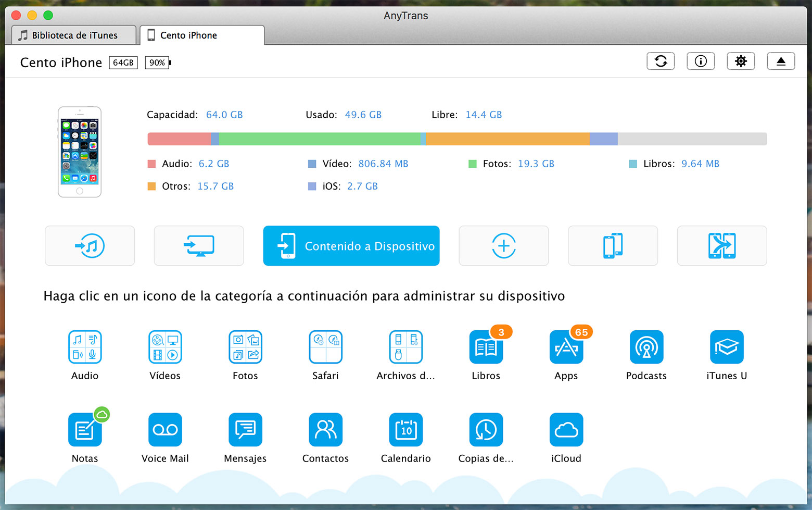Click the Audio 6.2 GB legend entry
Viewport: 812px width, 510px height.
188,164
